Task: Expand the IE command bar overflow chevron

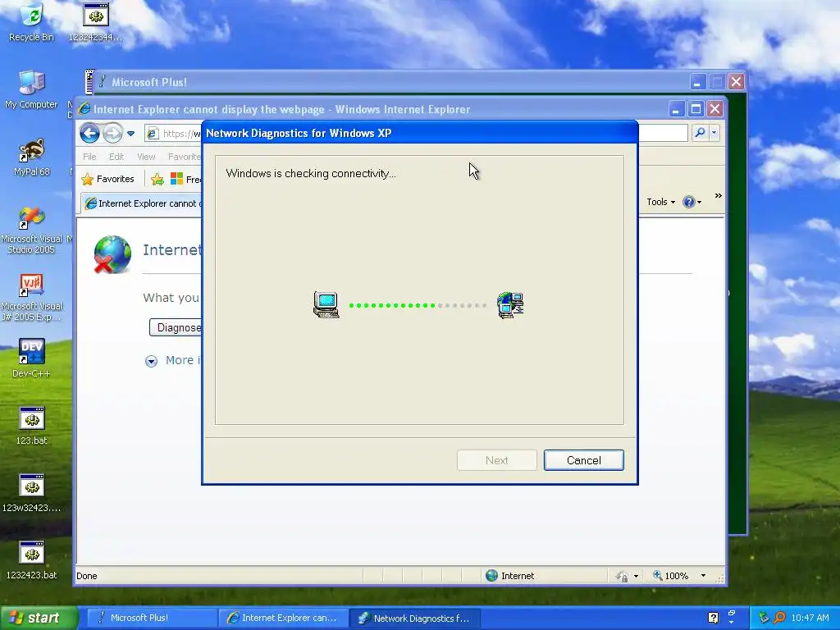Action: (718, 196)
